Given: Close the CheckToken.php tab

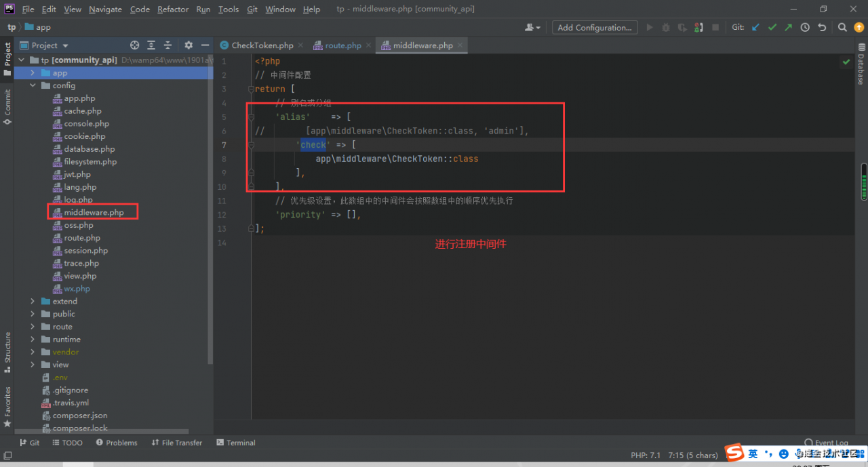Looking at the screenshot, I should 300,45.
